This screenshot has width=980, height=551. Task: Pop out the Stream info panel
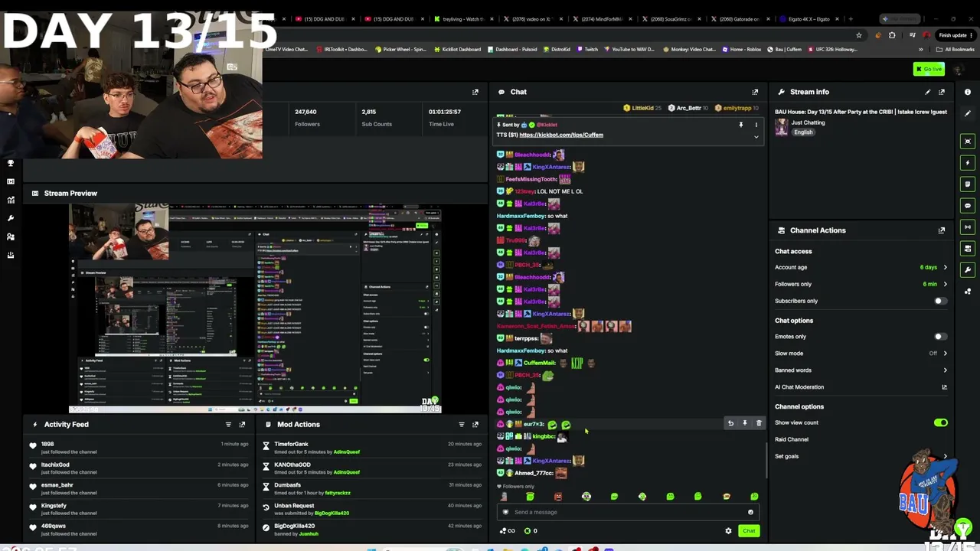pyautogui.click(x=942, y=92)
